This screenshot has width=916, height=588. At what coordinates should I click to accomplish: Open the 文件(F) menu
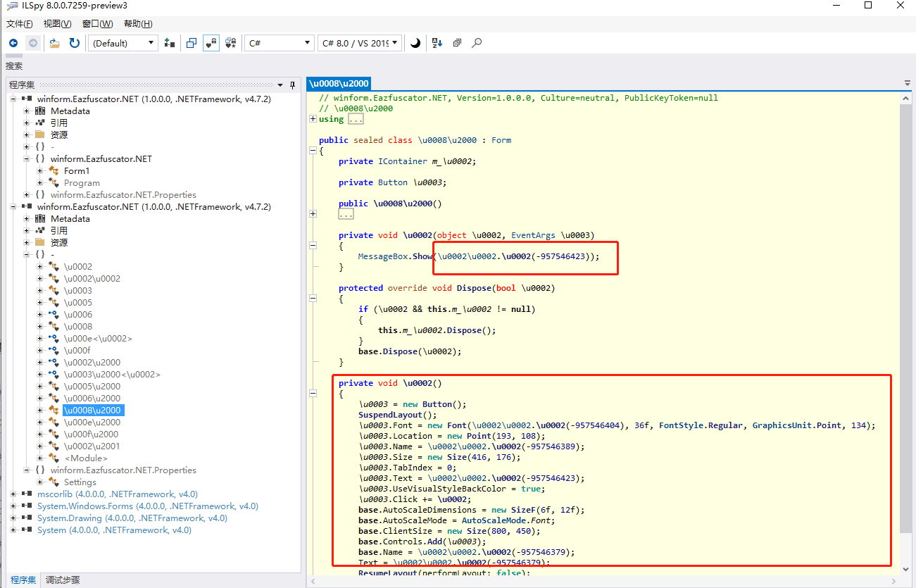point(20,24)
